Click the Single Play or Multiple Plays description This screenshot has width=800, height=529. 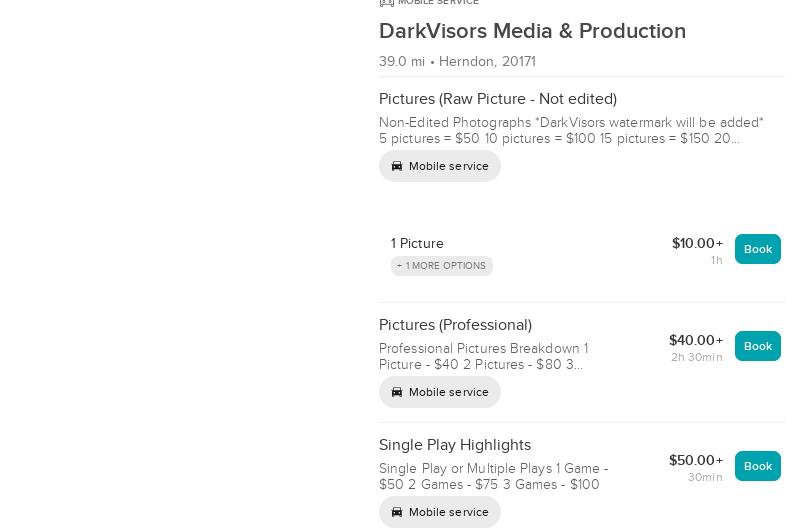coord(493,476)
